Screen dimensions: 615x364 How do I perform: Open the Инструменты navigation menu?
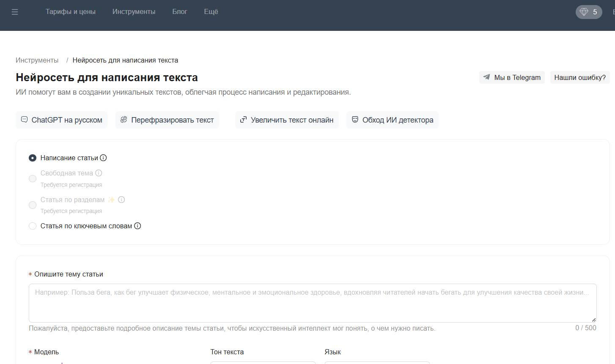click(x=134, y=12)
